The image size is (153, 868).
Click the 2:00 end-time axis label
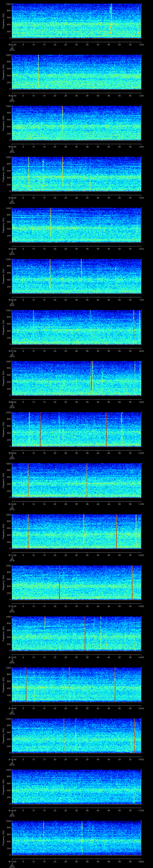(141, 44)
